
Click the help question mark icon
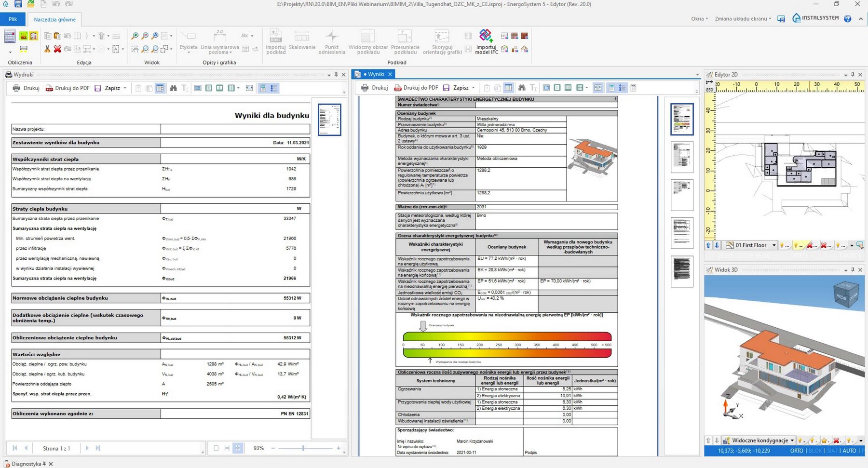pyautogui.click(x=847, y=18)
